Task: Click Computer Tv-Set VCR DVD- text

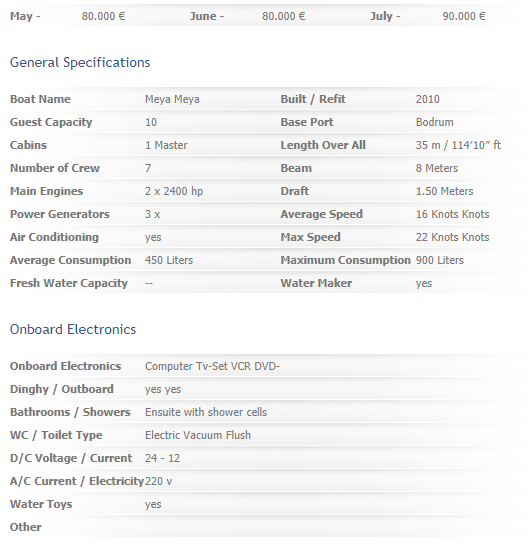Action: [x=212, y=366]
